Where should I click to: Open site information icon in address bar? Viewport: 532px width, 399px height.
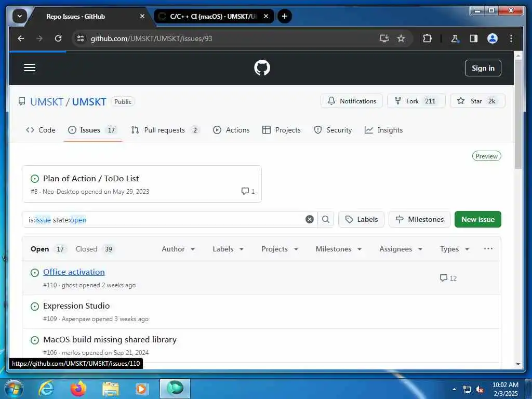click(x=81, y=38)
